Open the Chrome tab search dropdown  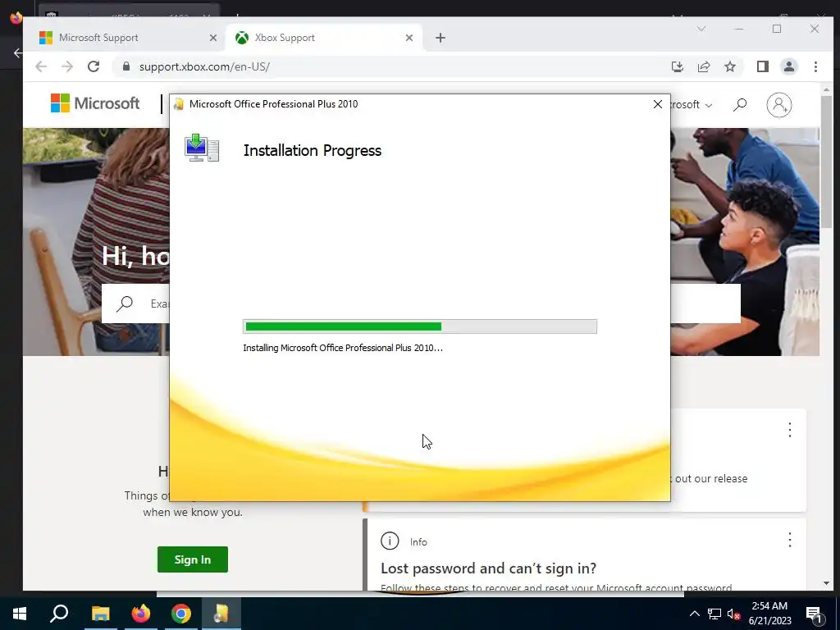[x=701, y=29]
